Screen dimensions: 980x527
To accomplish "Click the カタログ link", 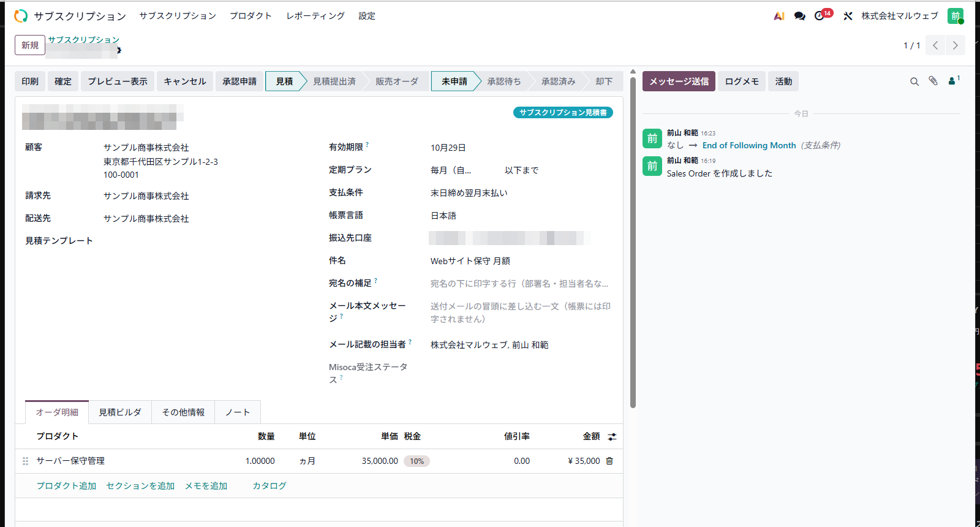I will pyautogui.click(x=269, y=486).
